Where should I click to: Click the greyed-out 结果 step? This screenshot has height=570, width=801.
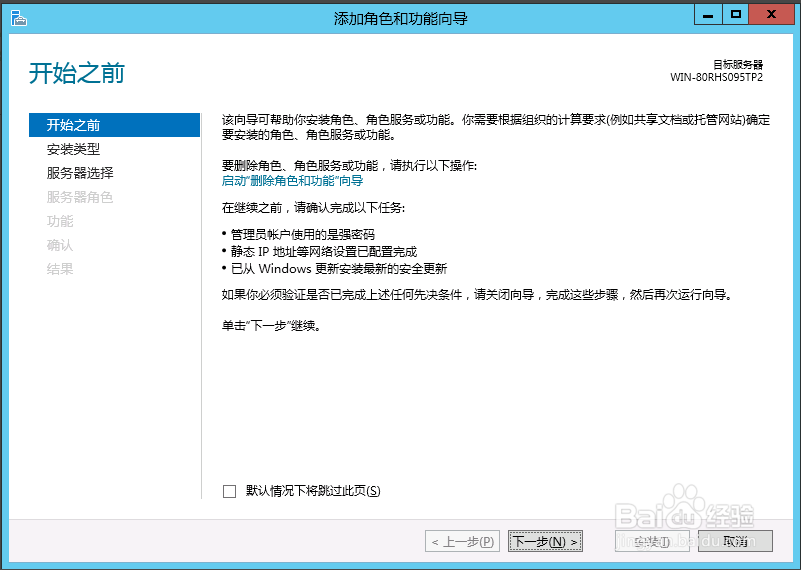point(60,269)
